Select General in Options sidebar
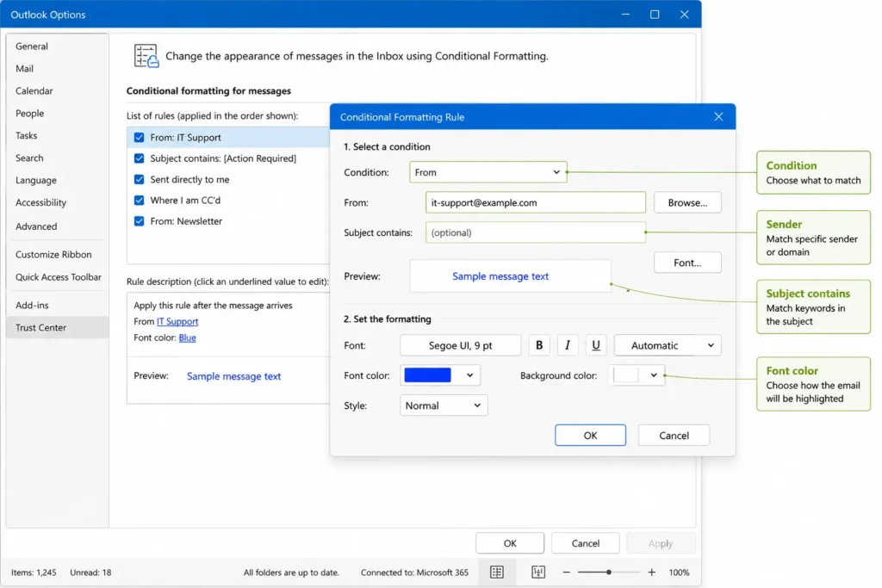 tap(57, 46)
